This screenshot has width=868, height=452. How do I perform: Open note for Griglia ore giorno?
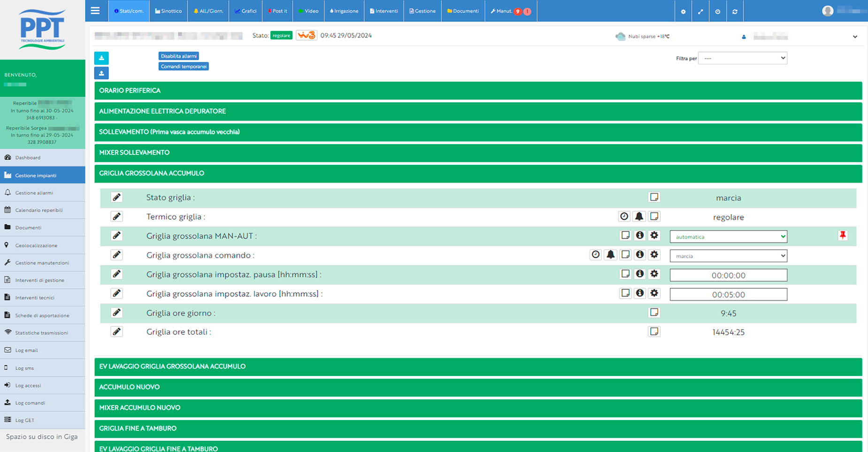click(654, 313)
